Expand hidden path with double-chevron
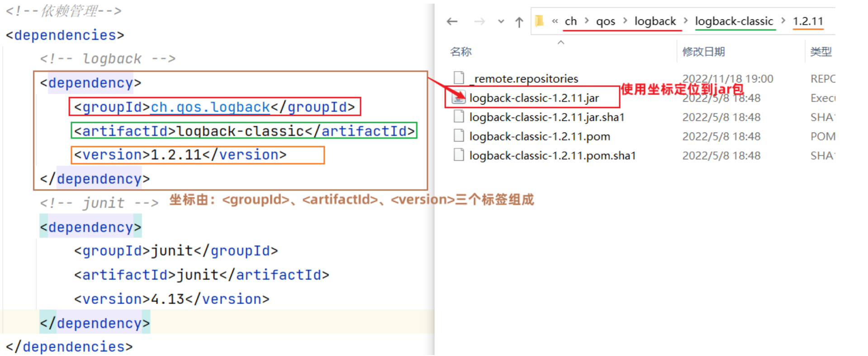The height and width of the screenshot is (356, 868). 555,21
